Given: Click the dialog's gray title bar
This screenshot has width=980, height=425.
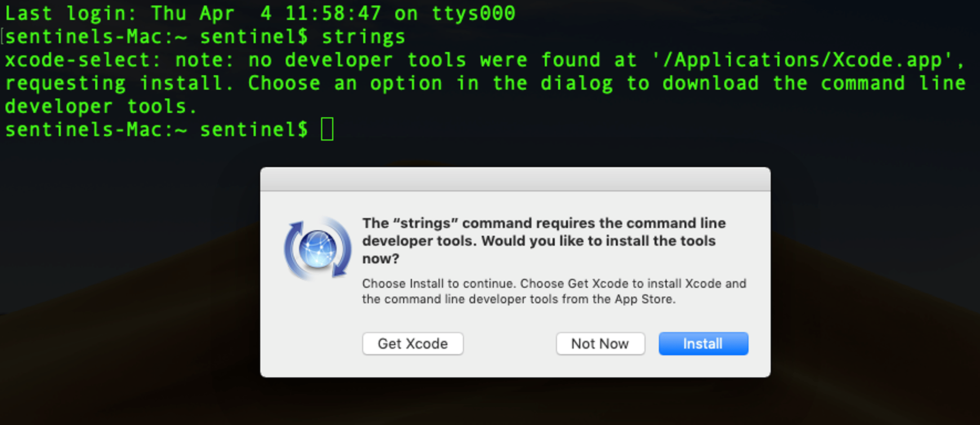Looking at the screenshot, I should click(x=515, y=179).
